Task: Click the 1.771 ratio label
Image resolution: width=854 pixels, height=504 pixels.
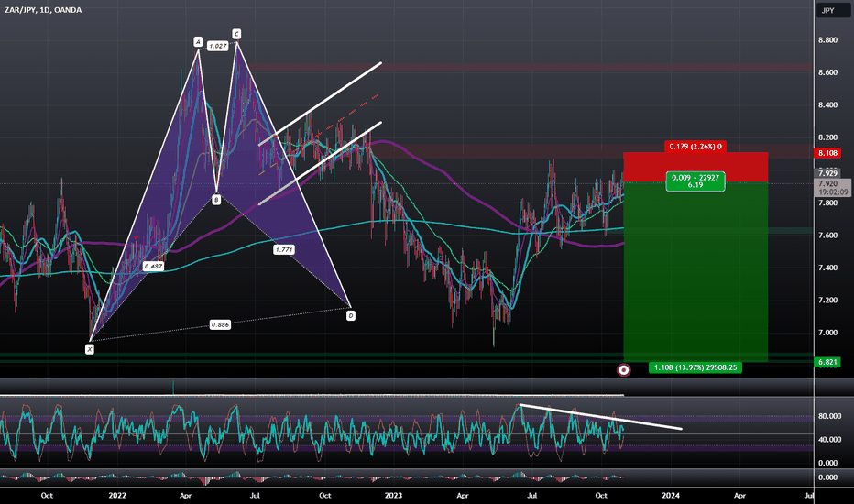Action: [x=284, y=249]
